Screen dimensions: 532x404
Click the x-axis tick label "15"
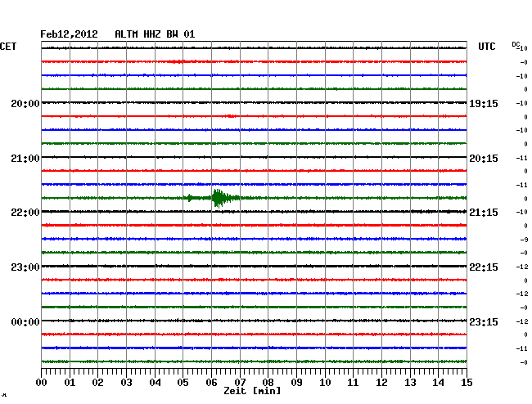[x=467, y=383]
